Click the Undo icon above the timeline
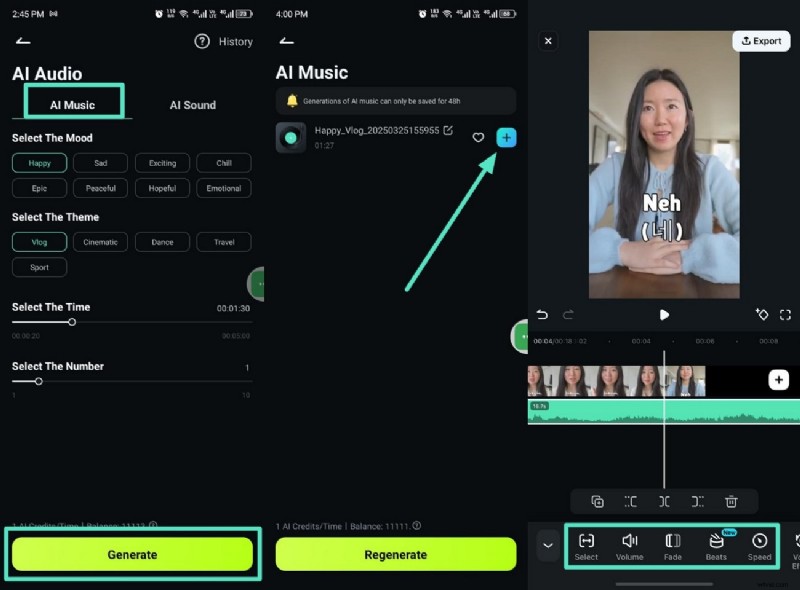Image resolution: width=800 pixels, height=590 pixels. coord(542,314)
